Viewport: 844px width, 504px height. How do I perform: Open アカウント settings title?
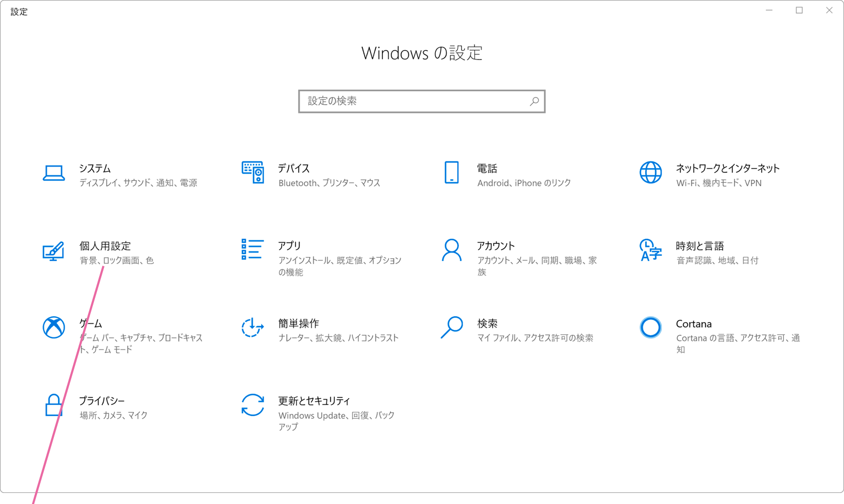[496, 246]
